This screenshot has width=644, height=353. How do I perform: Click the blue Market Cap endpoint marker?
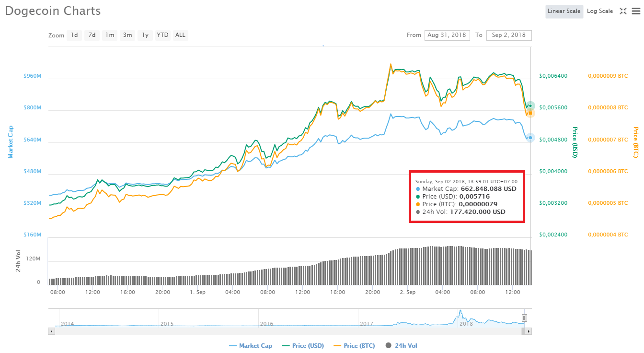coord(530,138)
